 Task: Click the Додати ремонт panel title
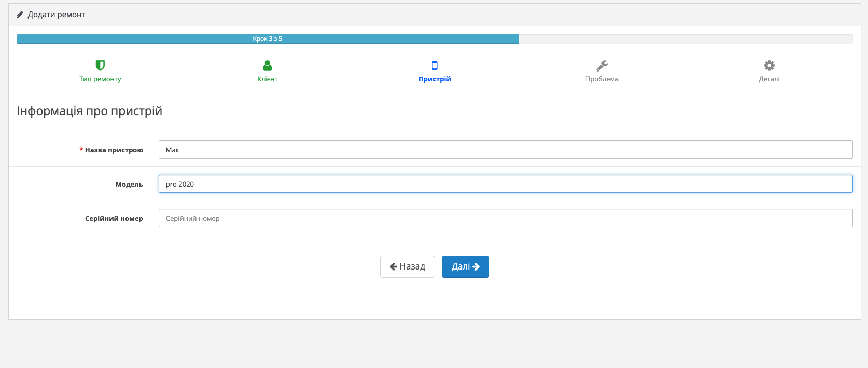56,15
